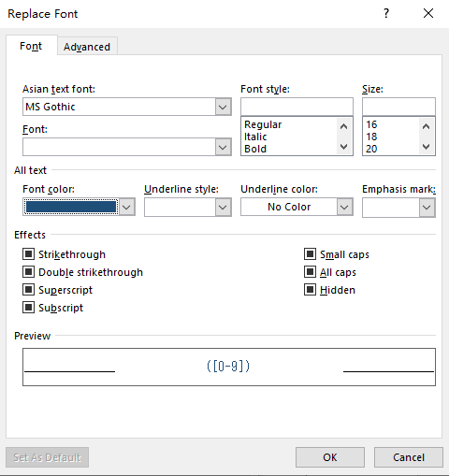The width and height of the screenshot is (449, 476).
Task: Switch to the Advanced tab
Action: click(x=87, y=47)
